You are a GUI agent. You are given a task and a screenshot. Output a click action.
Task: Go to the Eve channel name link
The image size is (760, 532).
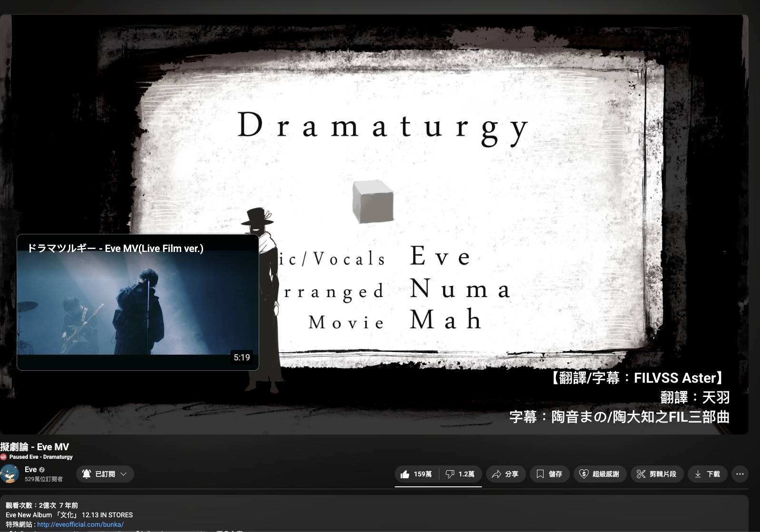click(30, 470)
